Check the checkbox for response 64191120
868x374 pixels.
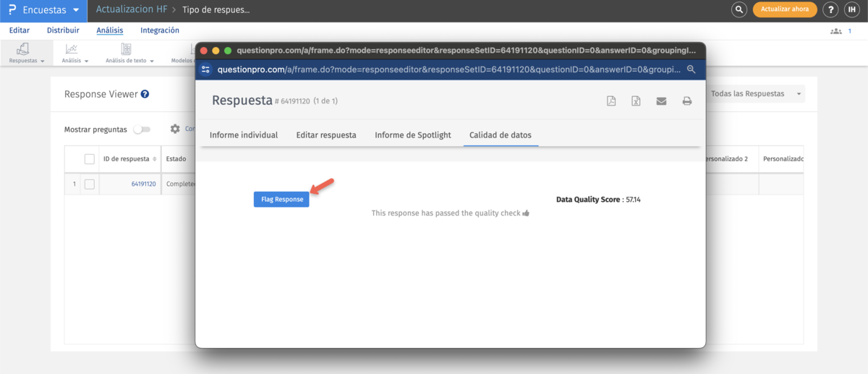90,184
